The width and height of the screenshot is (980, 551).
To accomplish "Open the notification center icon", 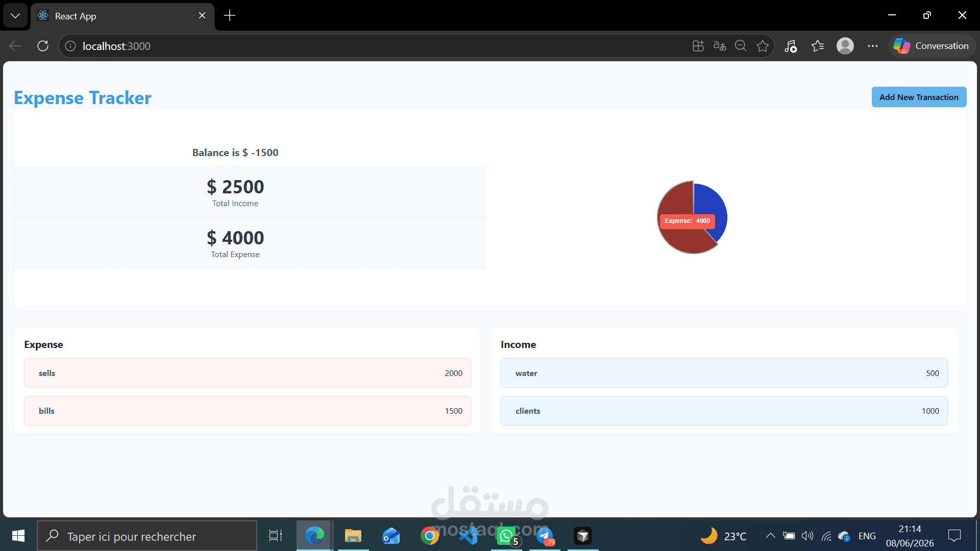I will click(x=954, y=536).
